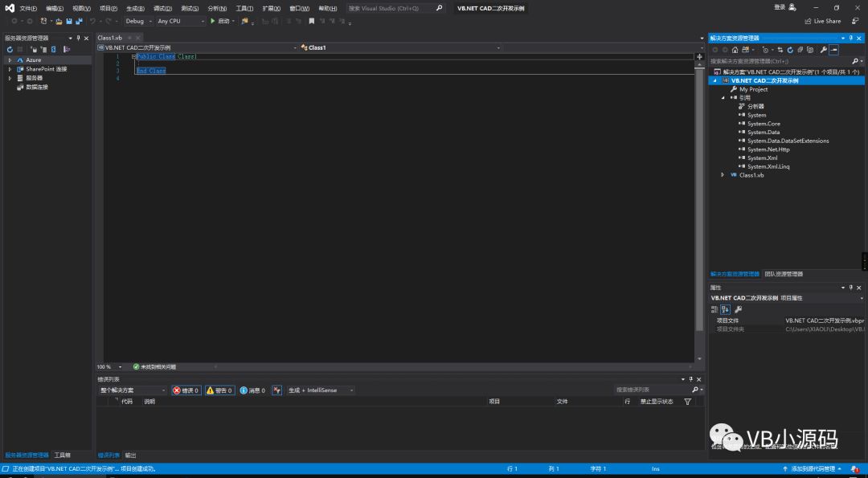Screen dimensions: 868x478
Task: Click the green start debugging button
Action: click(x=212, y=21)
